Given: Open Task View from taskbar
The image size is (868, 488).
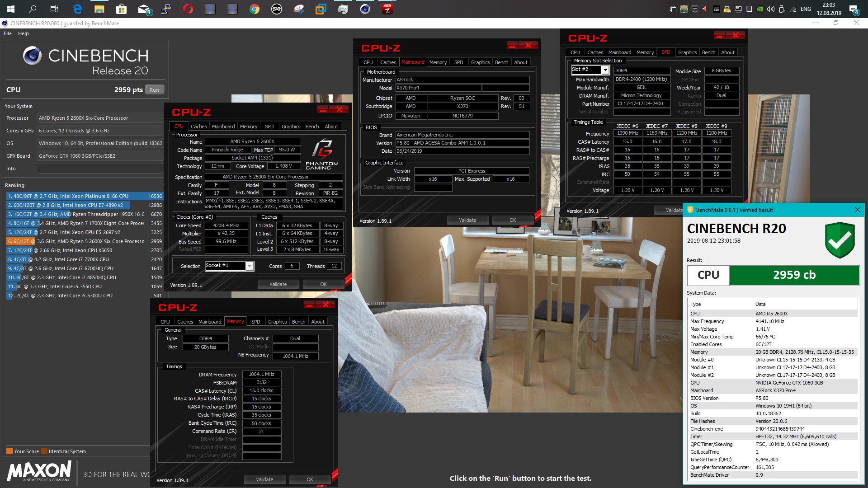Looking at the screenshot, I should point(54,9).
